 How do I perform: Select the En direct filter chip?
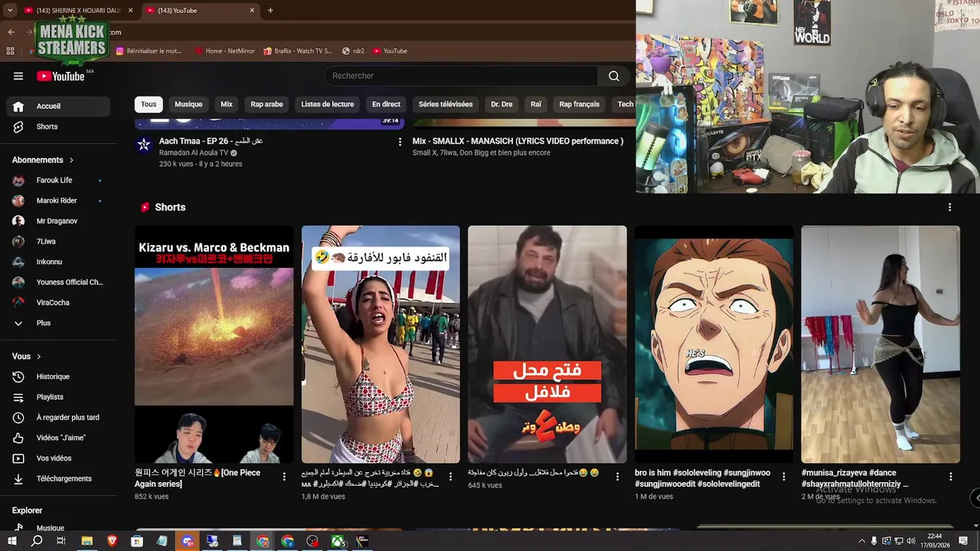386,104
